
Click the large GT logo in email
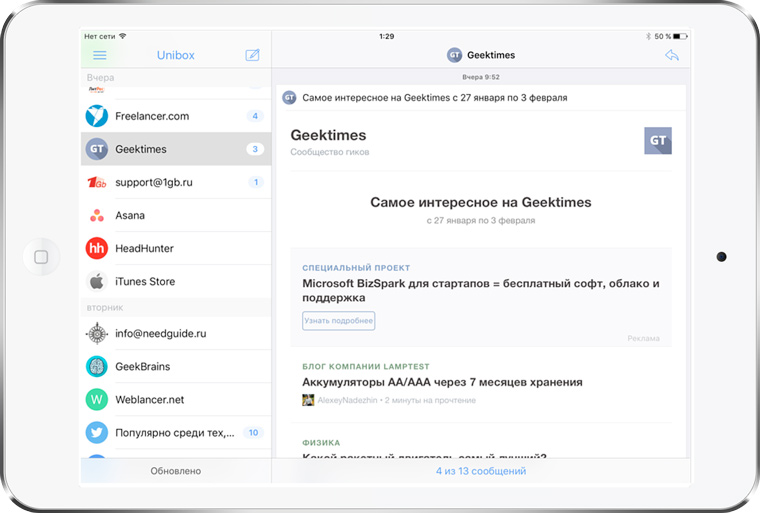[x=658, y=141]
